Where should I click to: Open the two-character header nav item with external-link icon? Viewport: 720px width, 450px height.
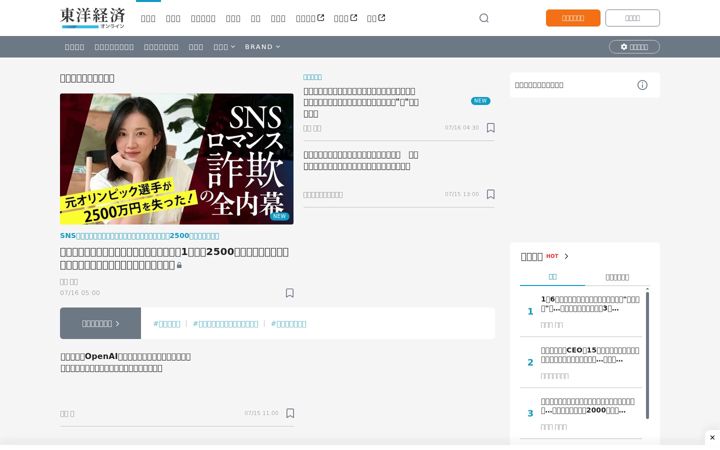click(x=376, y=18)
